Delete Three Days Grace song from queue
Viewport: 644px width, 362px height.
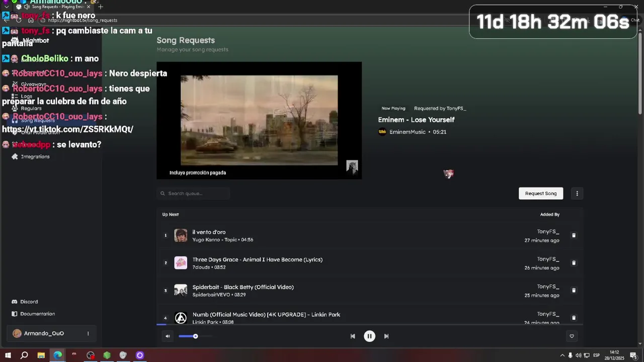[x=574, y=263]
